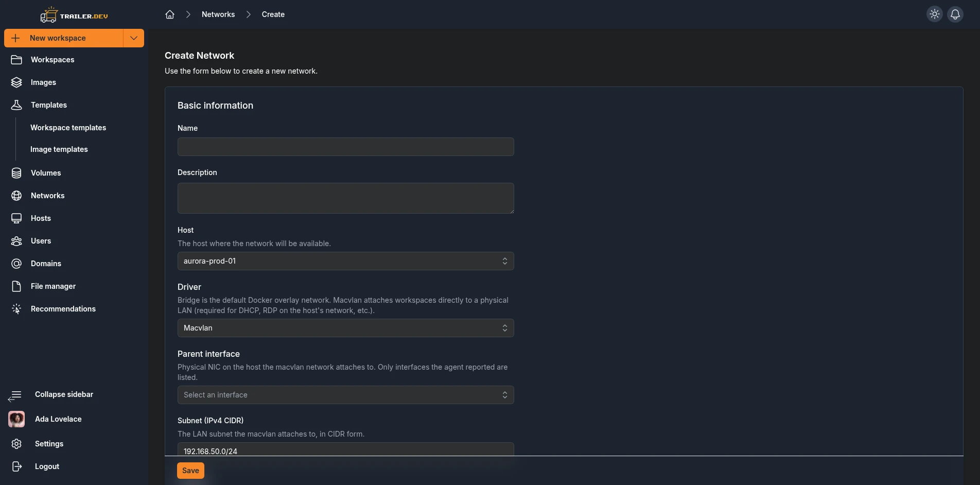Click the Networks globe icon

click(16, 196)
